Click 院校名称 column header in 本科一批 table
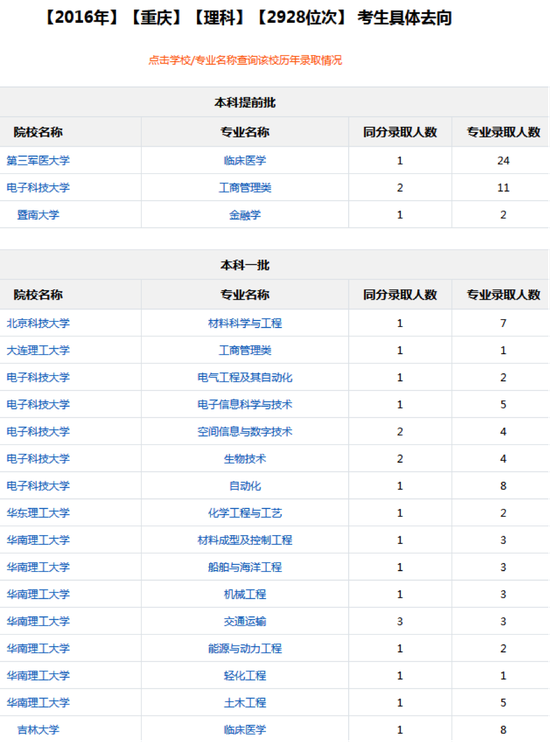This screenshot has height=742, width=550. [38, 295]
